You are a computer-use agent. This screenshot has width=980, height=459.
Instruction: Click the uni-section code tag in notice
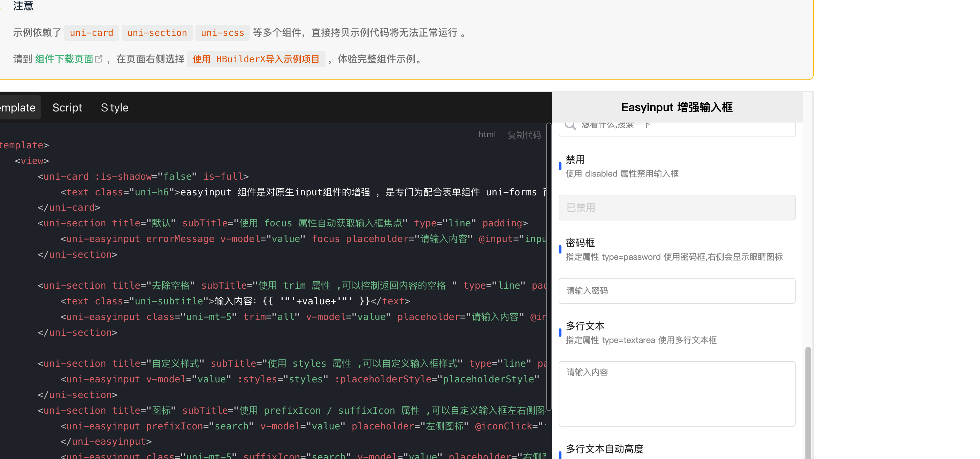coord(157,33)
